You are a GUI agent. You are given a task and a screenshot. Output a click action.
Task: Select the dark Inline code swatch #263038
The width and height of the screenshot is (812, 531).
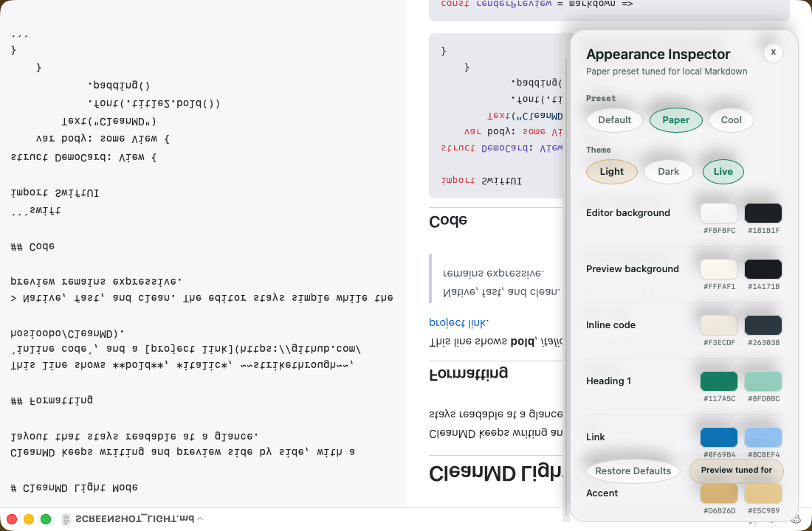(x=763, y=325)
